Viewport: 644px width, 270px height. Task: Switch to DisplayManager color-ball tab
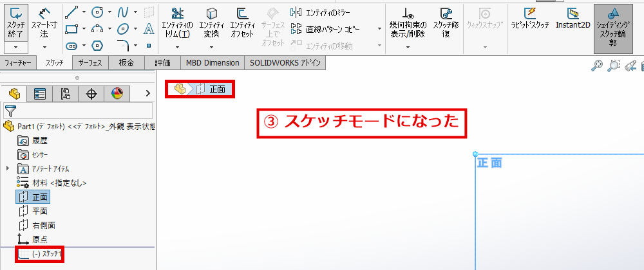point(117,94)
